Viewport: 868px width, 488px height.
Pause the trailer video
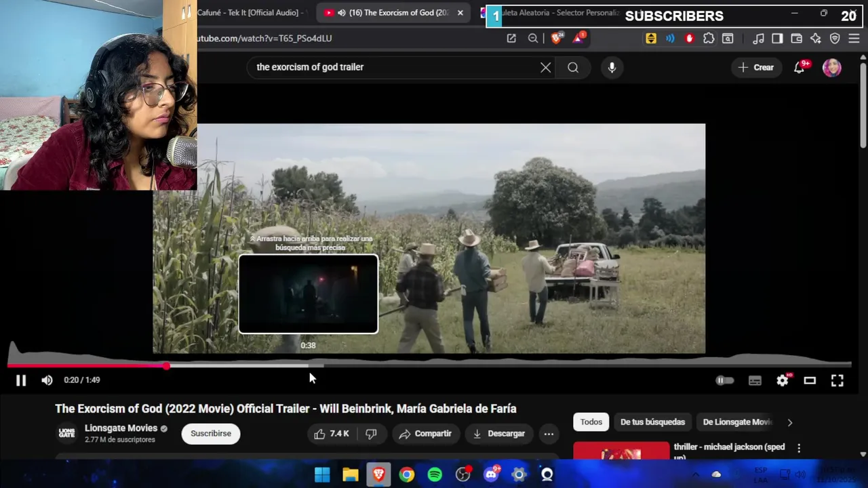(21, 380)
